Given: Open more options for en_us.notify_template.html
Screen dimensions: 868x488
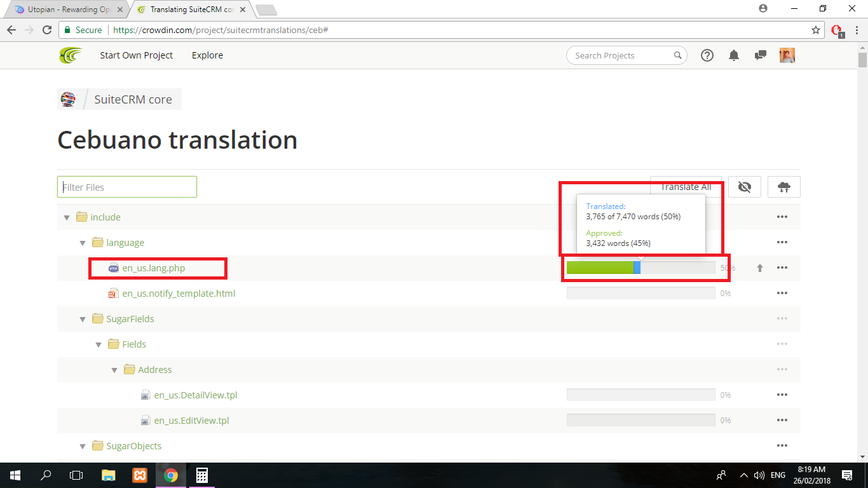Looking at the screenshot, I should click(x=782, y=294).
